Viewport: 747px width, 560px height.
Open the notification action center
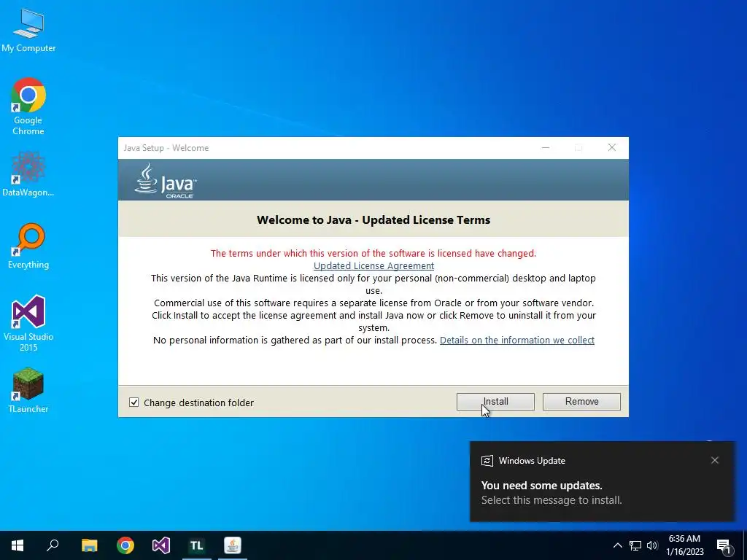click(x=724, y=545)
